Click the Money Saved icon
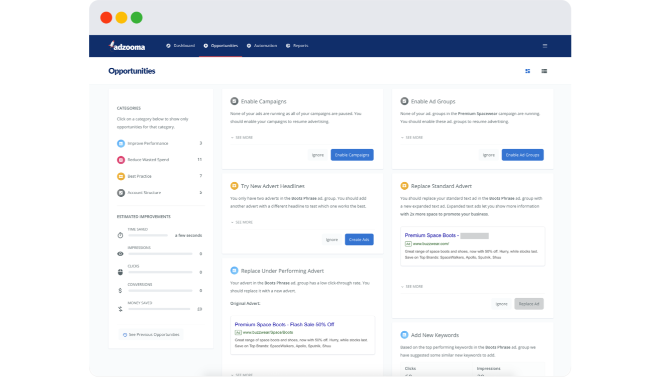The height and width of the screenshot is (377, 660). (120, 309)
